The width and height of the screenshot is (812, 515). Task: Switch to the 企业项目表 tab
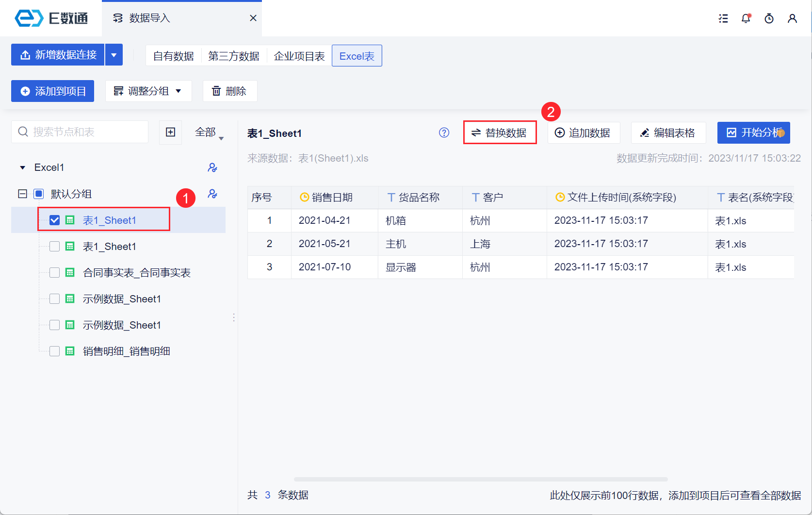pyautogui.click(x=299, y=56)
